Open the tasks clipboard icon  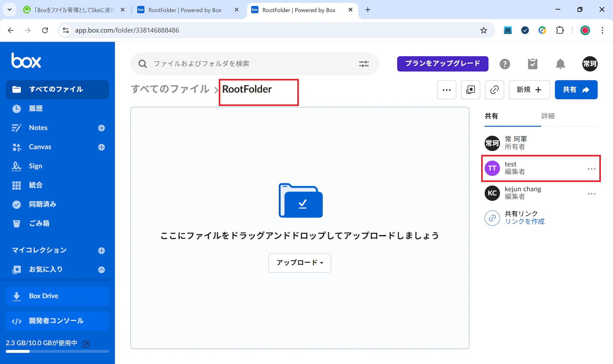click(x=533, y=64)
